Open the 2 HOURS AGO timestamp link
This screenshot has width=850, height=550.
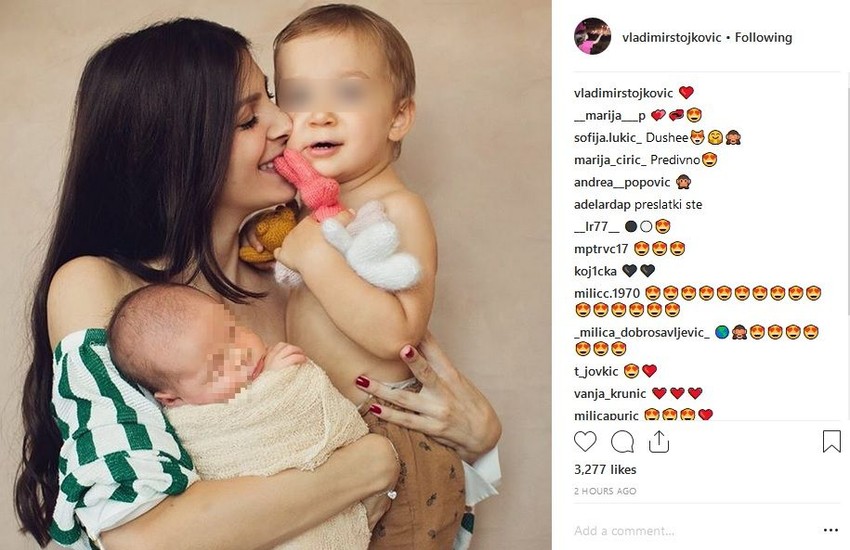point(605,491)
